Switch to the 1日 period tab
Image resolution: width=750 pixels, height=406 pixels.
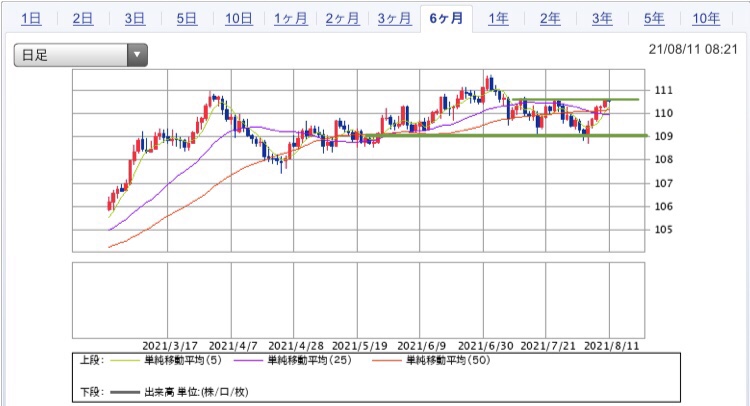pos(31,19)
